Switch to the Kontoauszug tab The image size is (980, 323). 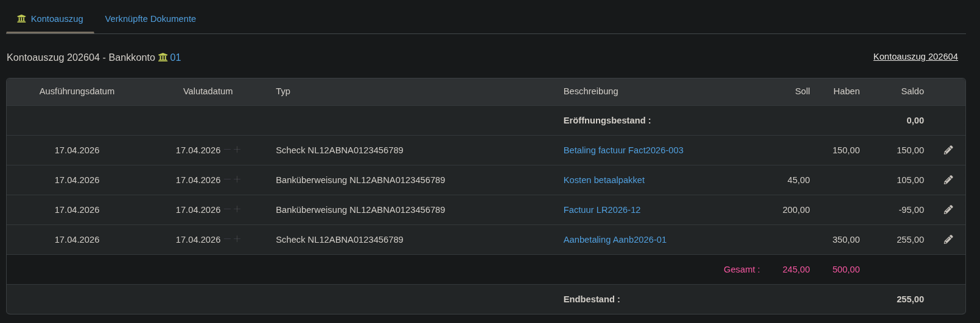(50, 19)
